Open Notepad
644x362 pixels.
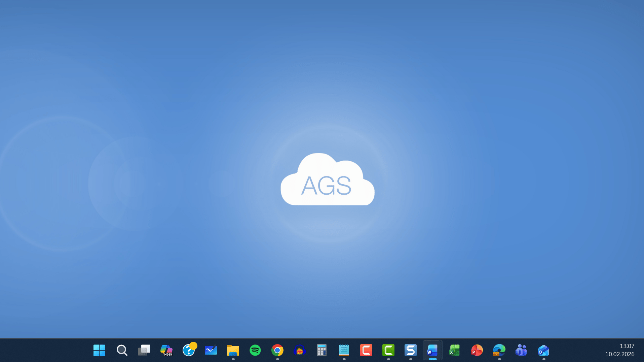(x=344, y=350)
